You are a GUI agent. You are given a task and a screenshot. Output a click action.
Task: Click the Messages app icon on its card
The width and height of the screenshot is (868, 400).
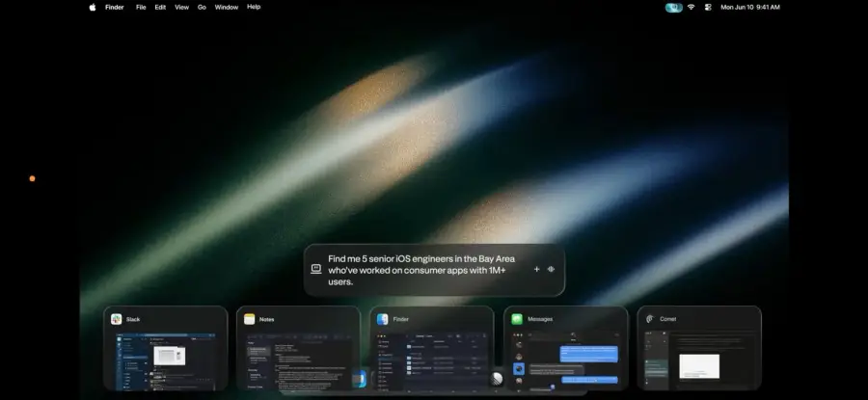517,319
